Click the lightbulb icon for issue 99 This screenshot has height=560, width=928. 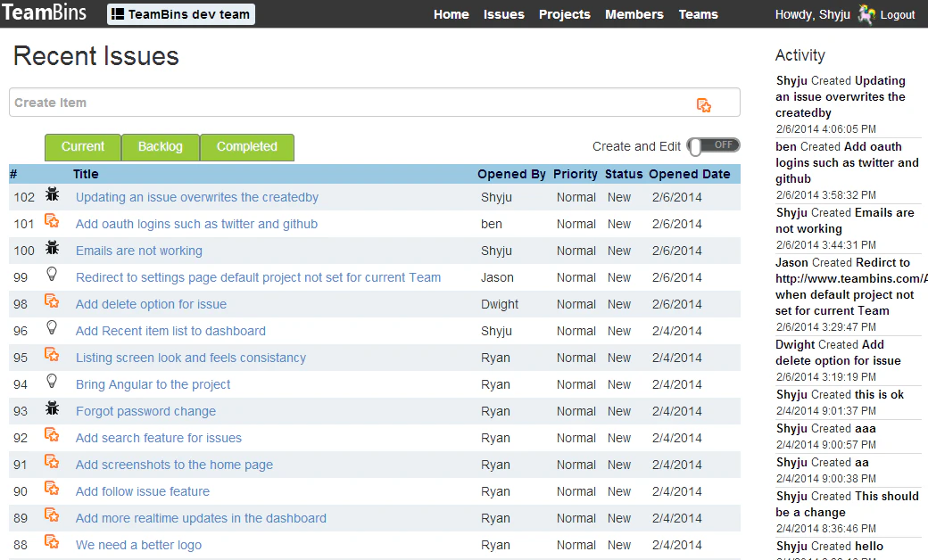point(52,274)
